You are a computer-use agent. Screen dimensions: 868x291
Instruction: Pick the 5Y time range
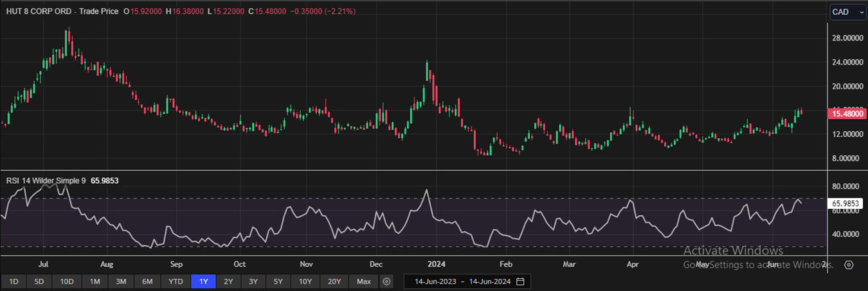pyautogui.click(x=278, y=281)
